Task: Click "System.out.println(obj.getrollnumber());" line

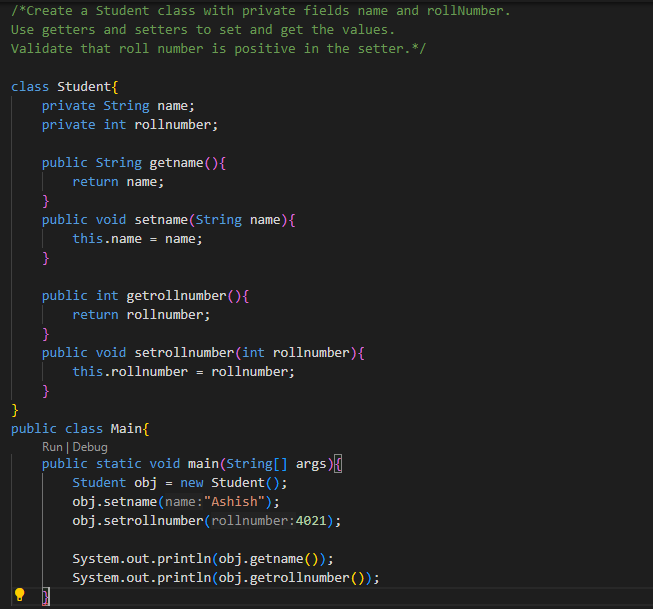Action: click(226, 578)
